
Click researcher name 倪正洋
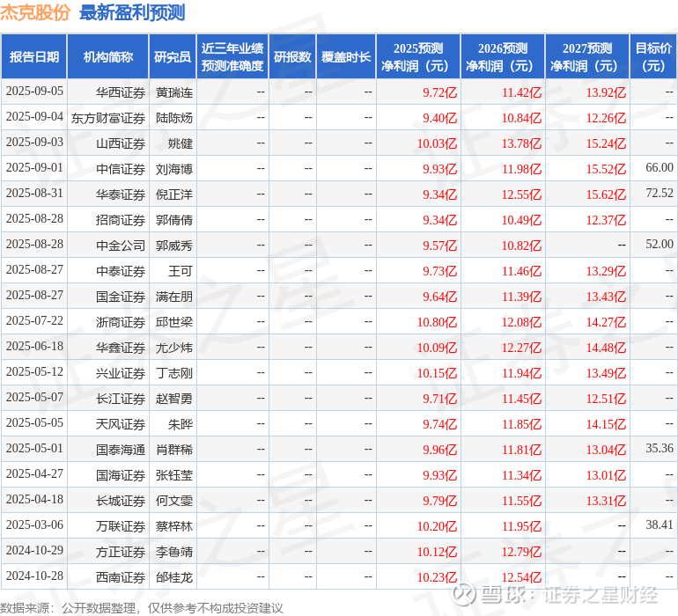174,194
